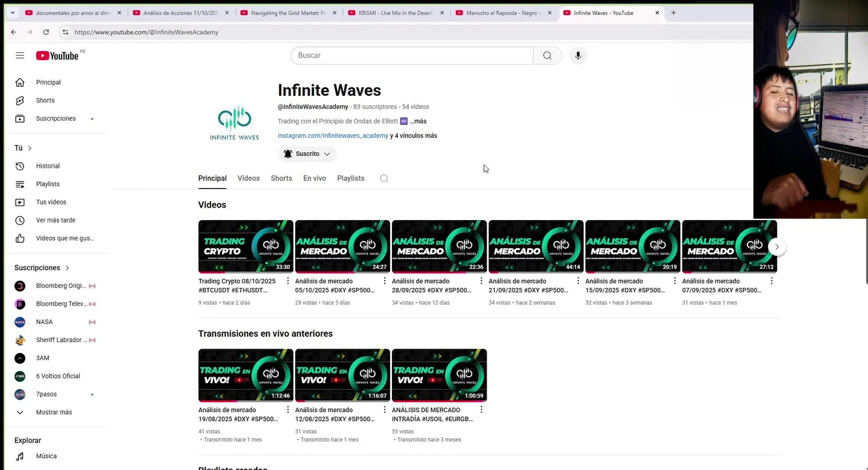Play Trading en Vivo 1:00:59 thumbnail
868x470 pixels.
[439, 375]
